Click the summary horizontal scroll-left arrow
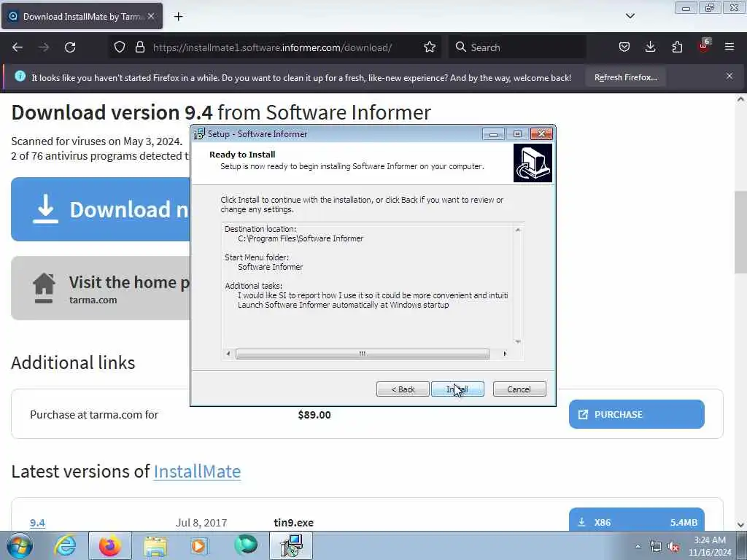The height and width of the screenshot is (560, 747). click(x=228, y=354)
